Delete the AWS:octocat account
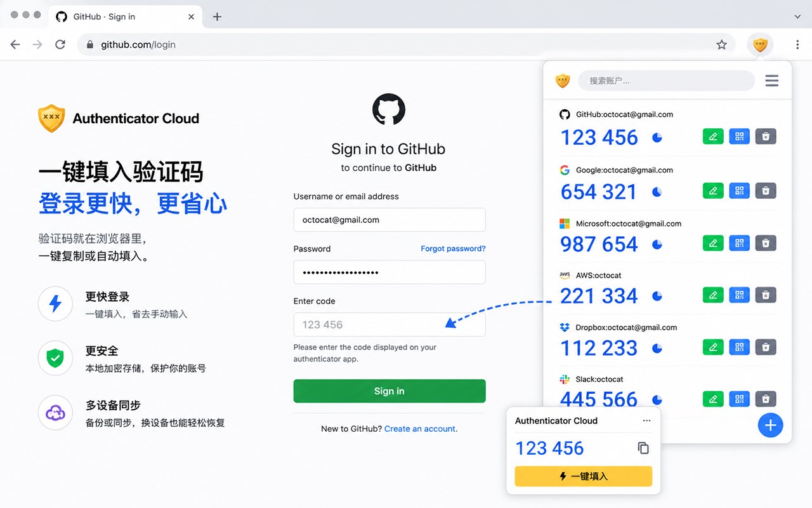 pyautogui.click(x=766, y=295)
